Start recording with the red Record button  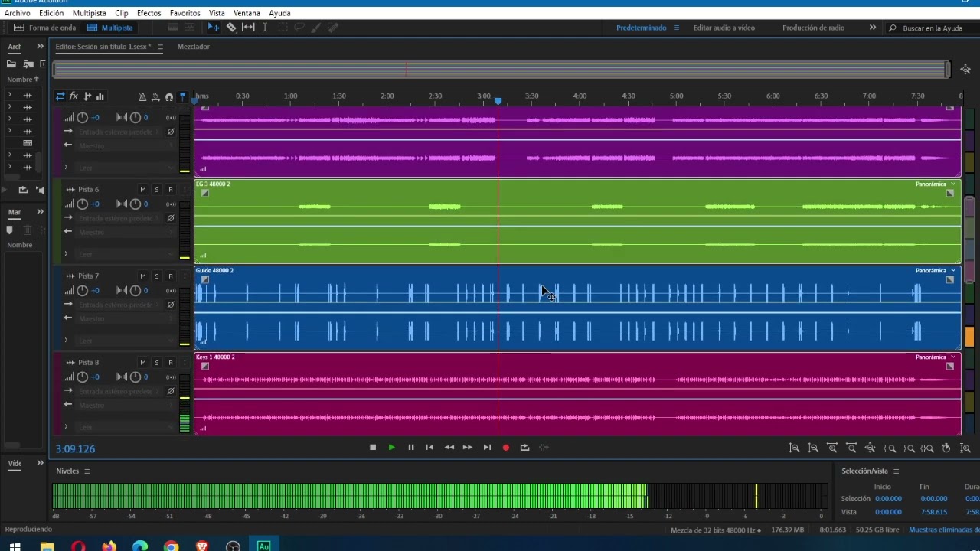(x=505, y=448)
